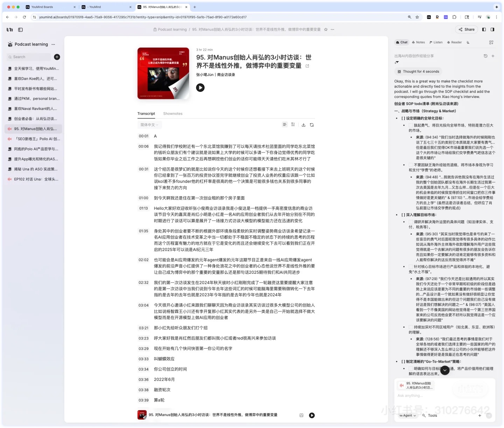Open the Notes tab
The width and height of the screenshot is (504, 428).
[418, 42]
